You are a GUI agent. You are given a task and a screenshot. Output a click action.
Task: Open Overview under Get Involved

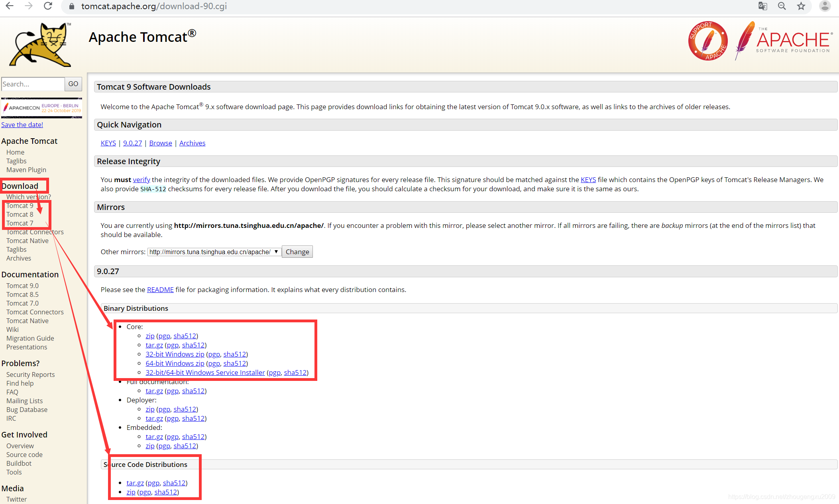coord(20,446)
